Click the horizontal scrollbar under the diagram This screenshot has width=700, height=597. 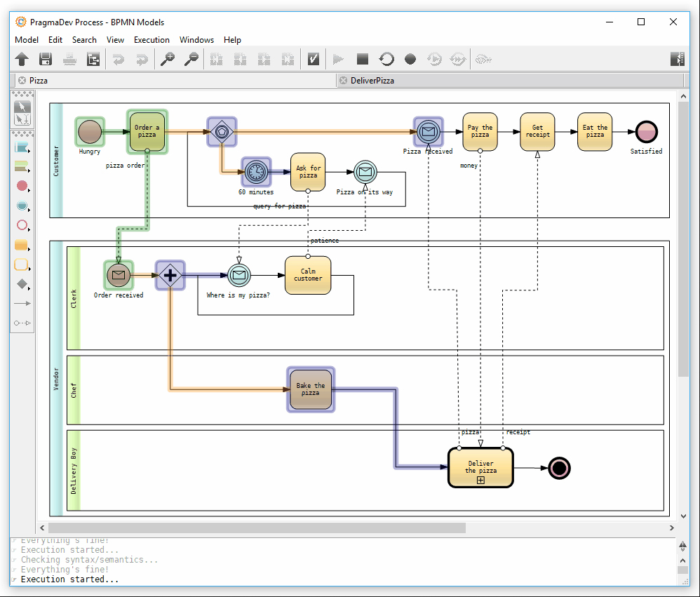pyautogui.click(x=257, y=528)
